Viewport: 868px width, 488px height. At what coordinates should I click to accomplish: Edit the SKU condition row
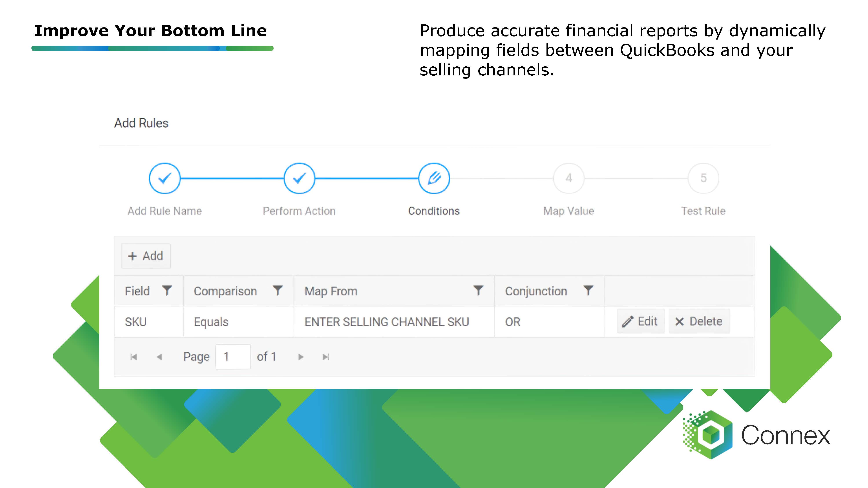pos(640,321)
